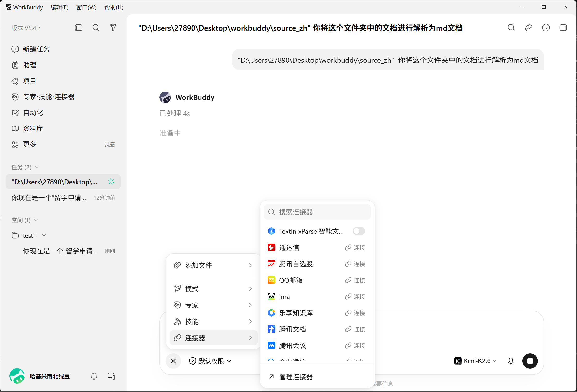Collapse the left sidebar panel icon

pyautogui.click(x=78, y=28)
